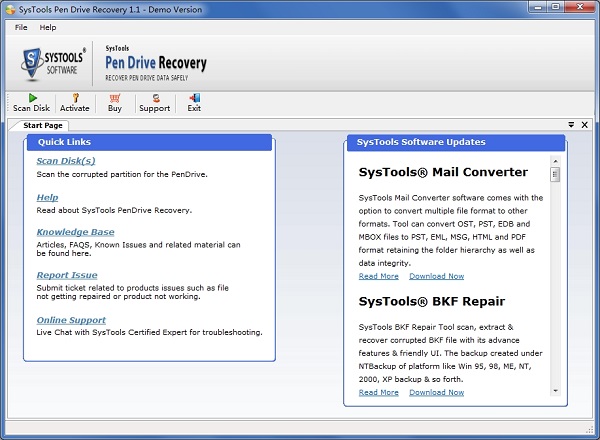This screenshot has width=600, height=440.
Task: Open the Knowledge Base link
Action: click(x=75, y=232)
